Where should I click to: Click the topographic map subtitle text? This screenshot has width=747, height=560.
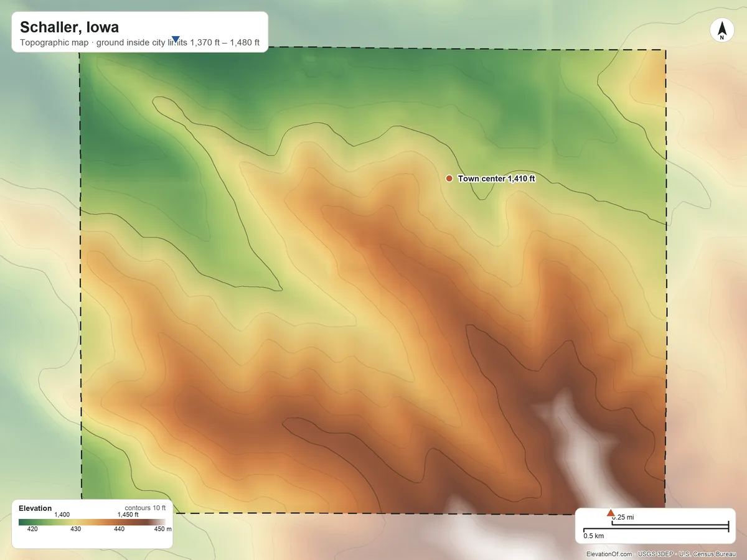139,44
